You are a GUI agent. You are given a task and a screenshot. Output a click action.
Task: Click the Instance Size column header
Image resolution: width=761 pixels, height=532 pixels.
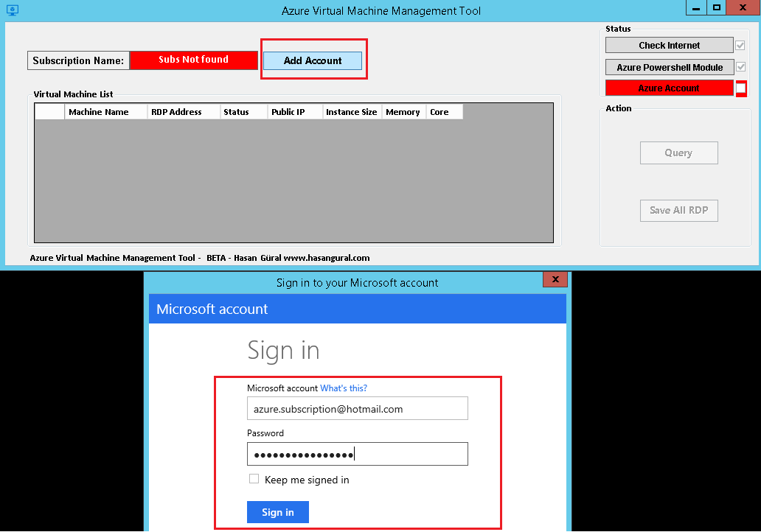(351, 112)
